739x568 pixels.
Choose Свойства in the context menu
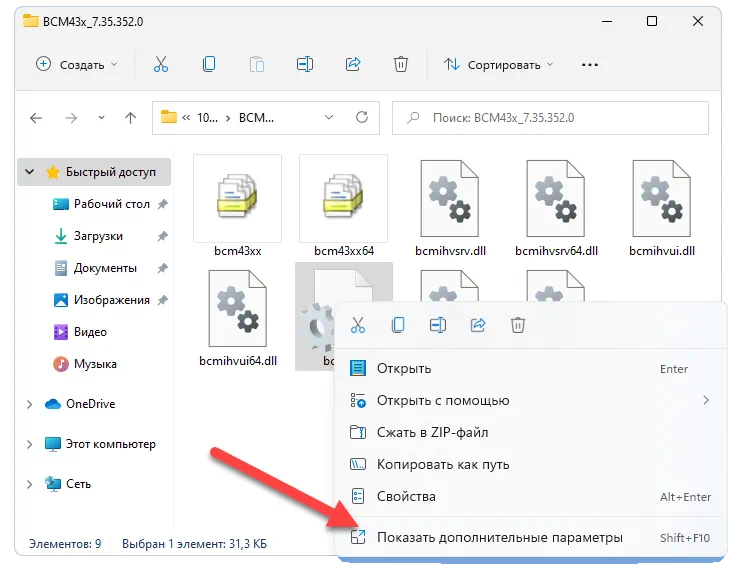(531, 497)
